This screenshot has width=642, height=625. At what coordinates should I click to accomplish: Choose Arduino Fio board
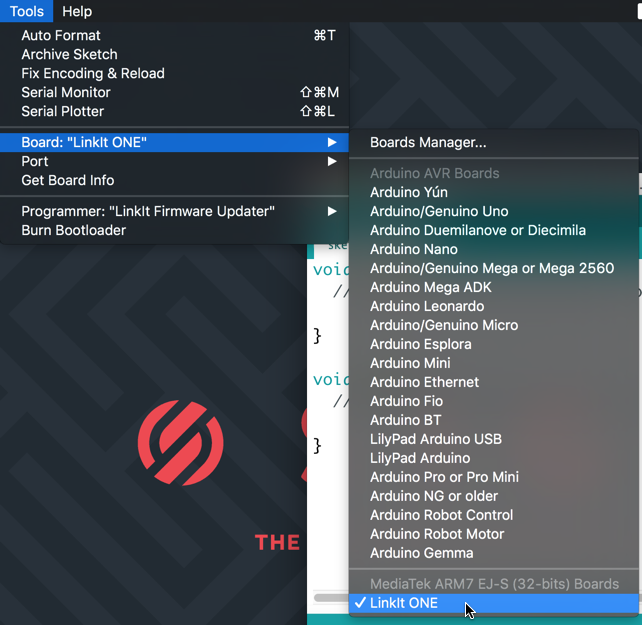pos(493,401)
